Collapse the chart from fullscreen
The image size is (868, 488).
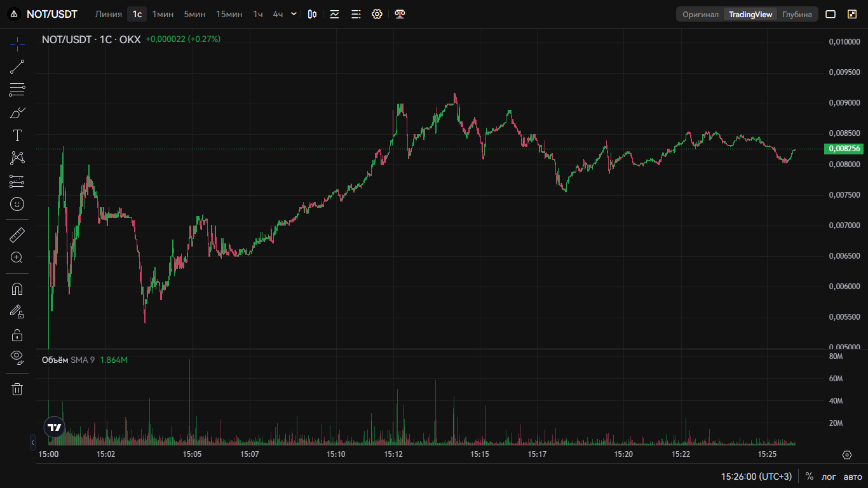click(852, 14)
